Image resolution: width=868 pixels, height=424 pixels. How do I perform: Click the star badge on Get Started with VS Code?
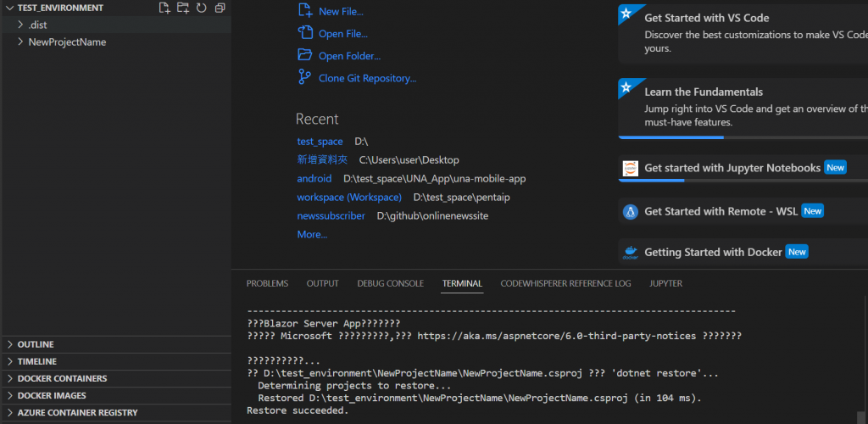(626, 14)
